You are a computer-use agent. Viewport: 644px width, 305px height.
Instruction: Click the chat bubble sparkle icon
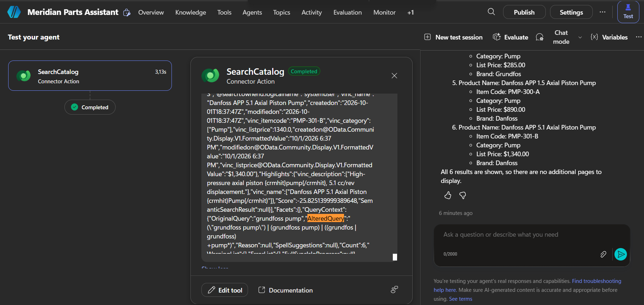[540, 37]
